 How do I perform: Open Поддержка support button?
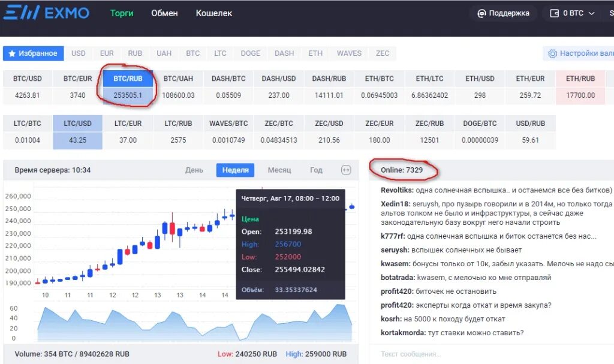point(503,13)
